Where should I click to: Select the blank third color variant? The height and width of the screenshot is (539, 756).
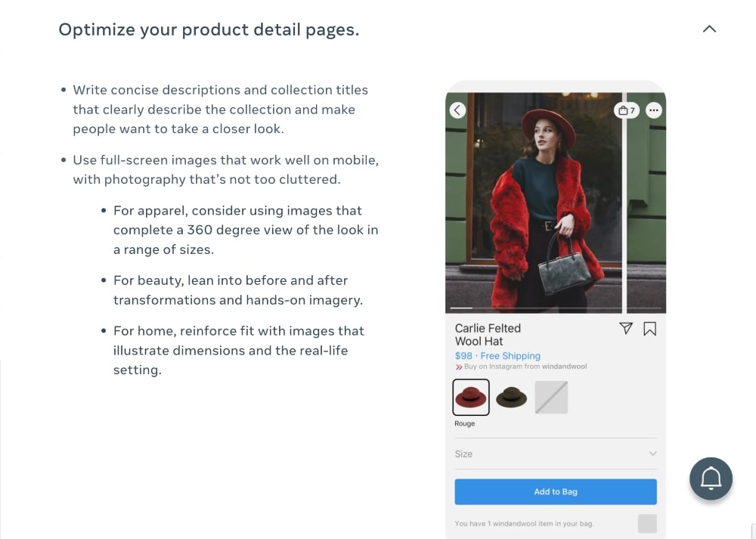pos(552,397)
